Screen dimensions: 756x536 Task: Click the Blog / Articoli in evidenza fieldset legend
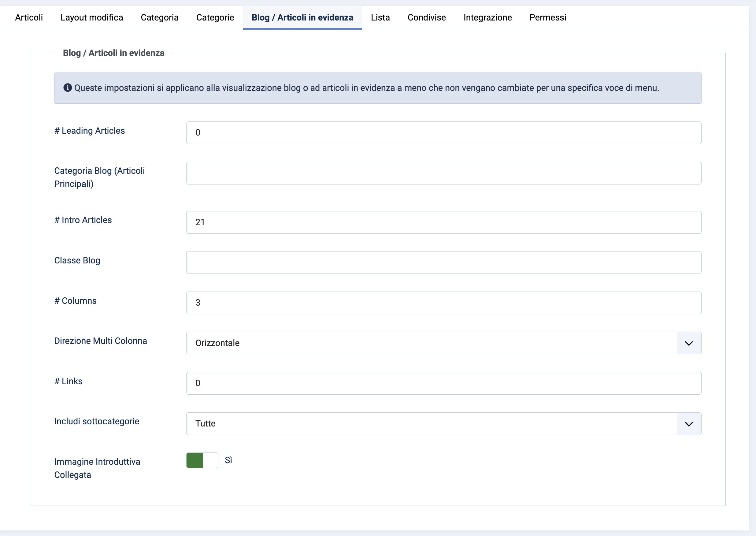tap(113, 53)
